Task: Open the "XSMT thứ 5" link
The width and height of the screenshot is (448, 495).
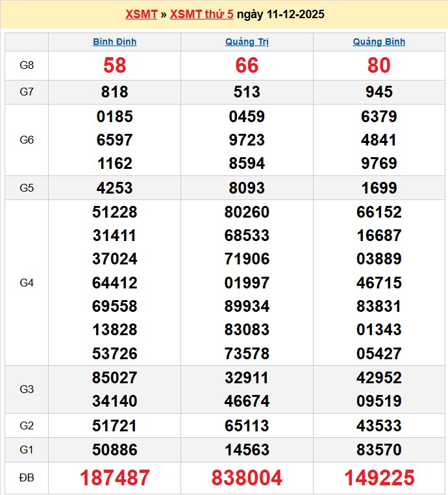Action: pyautogui.click(x=201, y=14)
